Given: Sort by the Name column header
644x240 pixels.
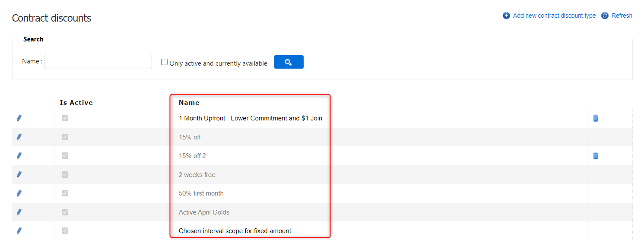Looking at the screenshot, I should coord(189,103).
